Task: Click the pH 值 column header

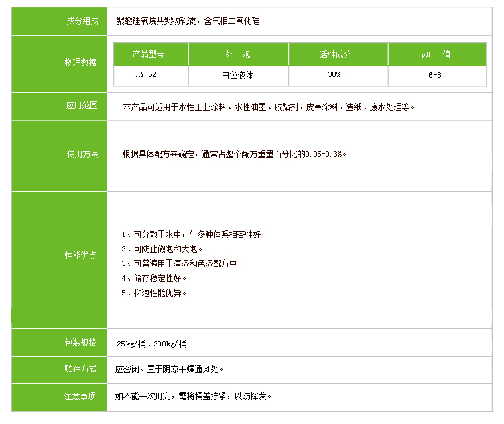Action: point(436,55)
